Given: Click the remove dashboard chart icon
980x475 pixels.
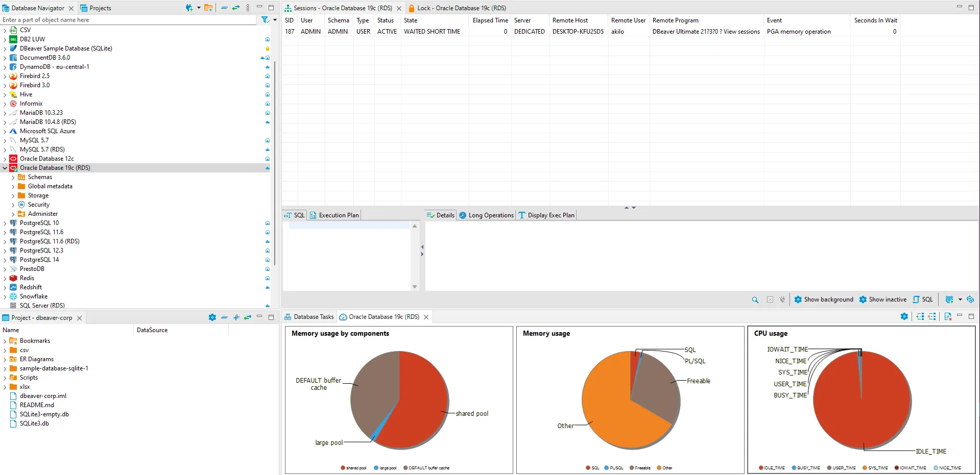Looking at the screenshot, I should pyautogui.click(x=932, y=316).
